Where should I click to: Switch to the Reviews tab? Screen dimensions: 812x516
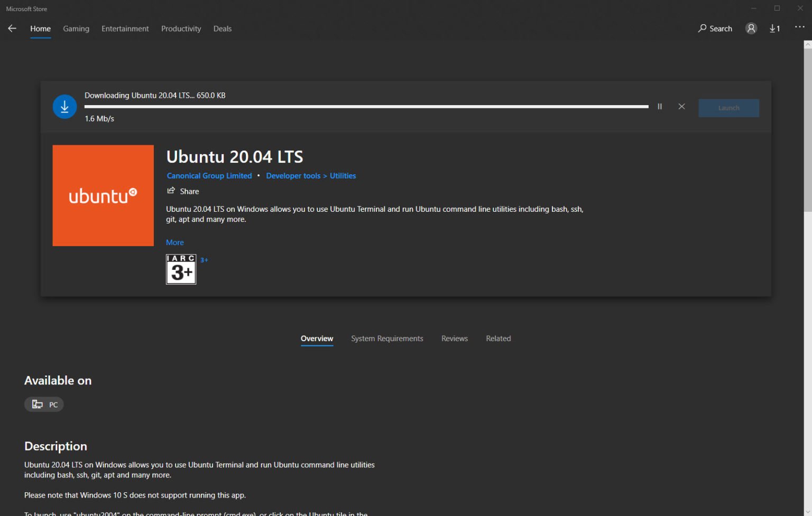pos(454,338)
